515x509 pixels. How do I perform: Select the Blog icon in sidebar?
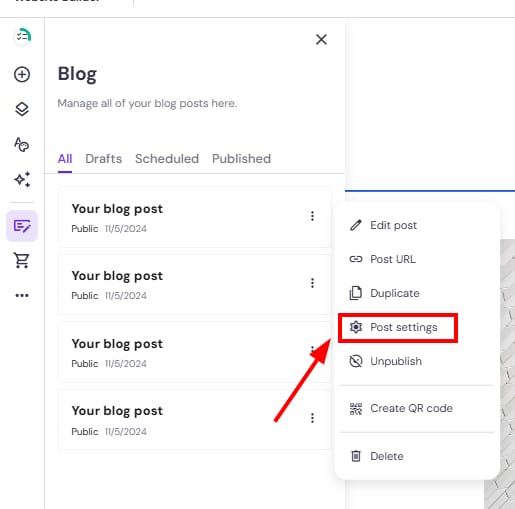pyautogui.click(x=22, y=226)
